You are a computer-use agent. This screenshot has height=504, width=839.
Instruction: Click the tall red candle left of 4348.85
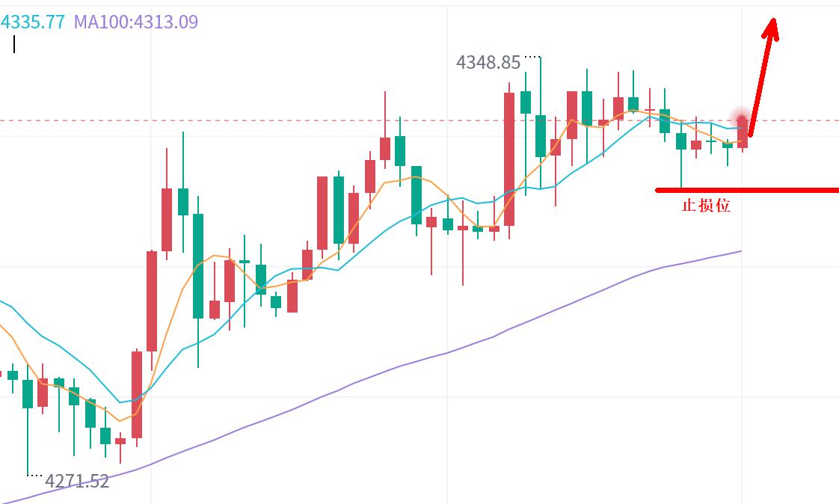tap(509, 159)
